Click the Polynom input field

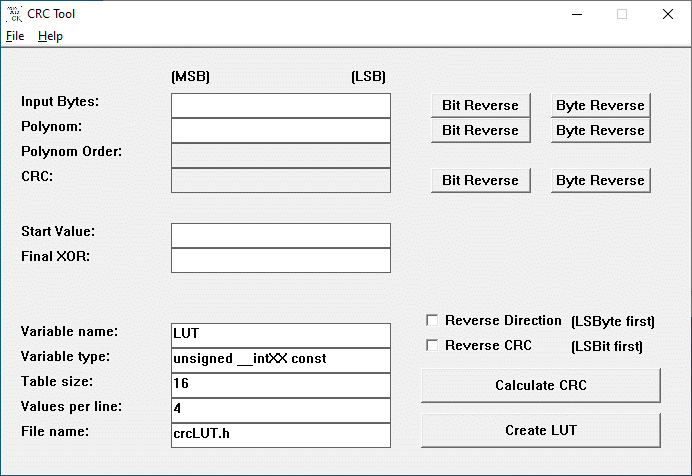click(281, 130)
